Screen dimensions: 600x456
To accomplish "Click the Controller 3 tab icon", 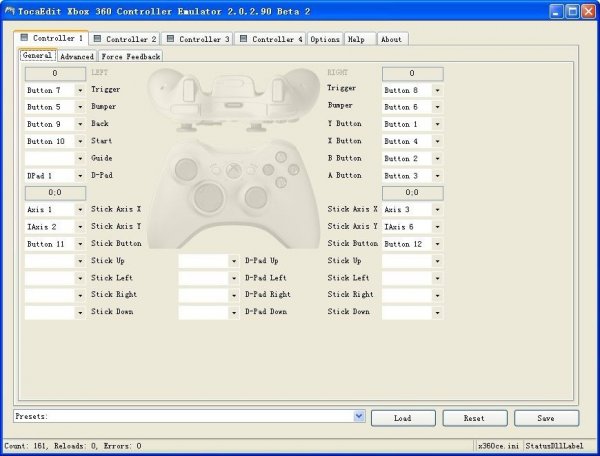I will pyautogui.click(x=171, y=39).
